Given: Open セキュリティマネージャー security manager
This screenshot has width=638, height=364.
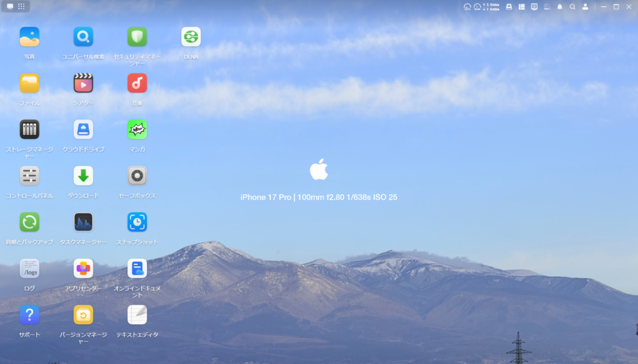Looking at the screenshot, I should point(137,37).
